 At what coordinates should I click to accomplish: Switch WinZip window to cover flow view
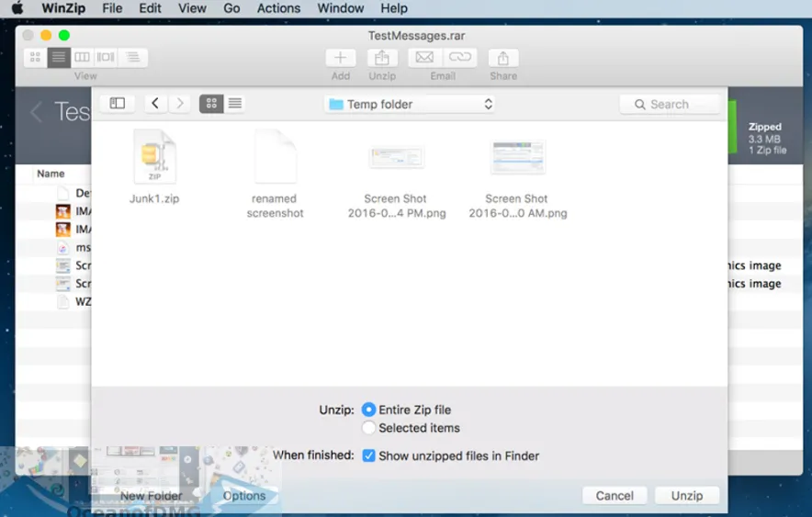pyautogui.click(x=106, y=58)
